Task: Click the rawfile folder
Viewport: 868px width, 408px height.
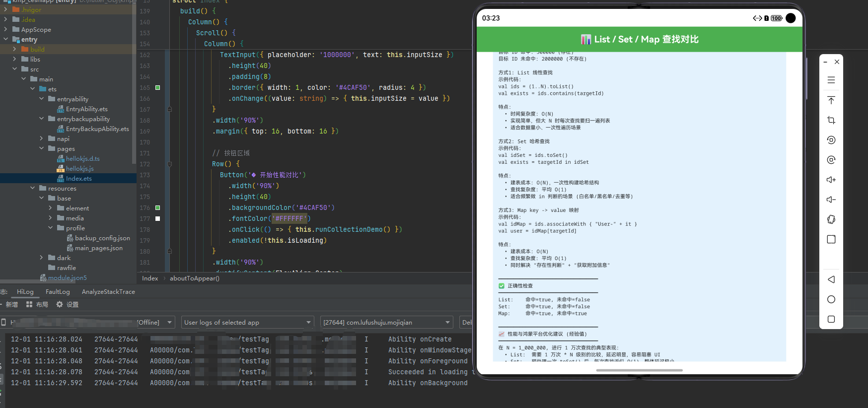Action: [x=62, y=268]
